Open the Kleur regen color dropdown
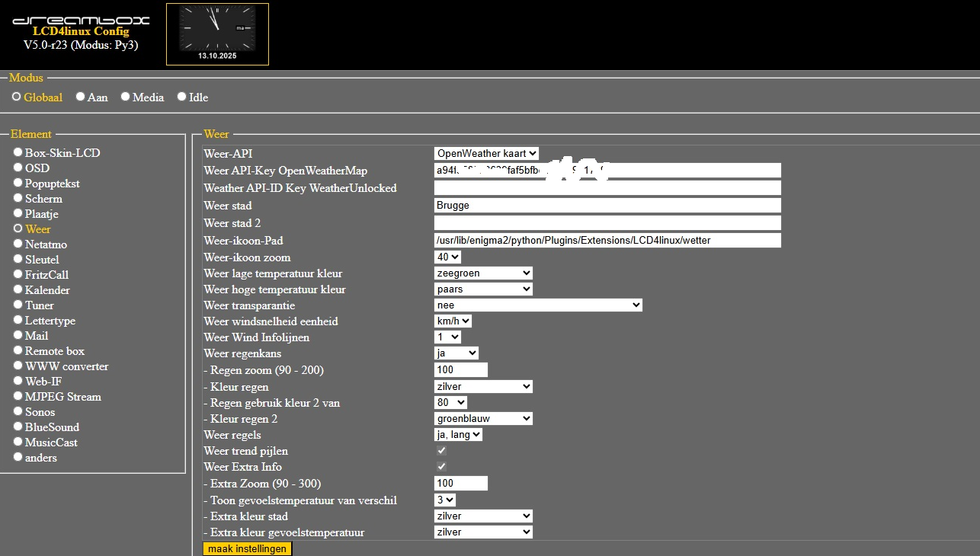 [483, 386]
